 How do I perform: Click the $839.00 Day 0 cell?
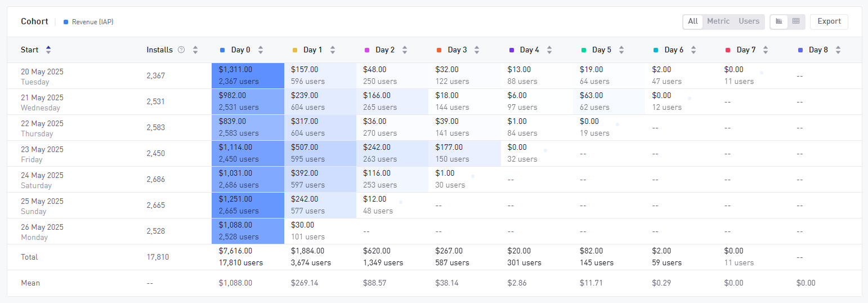(248, 127)
